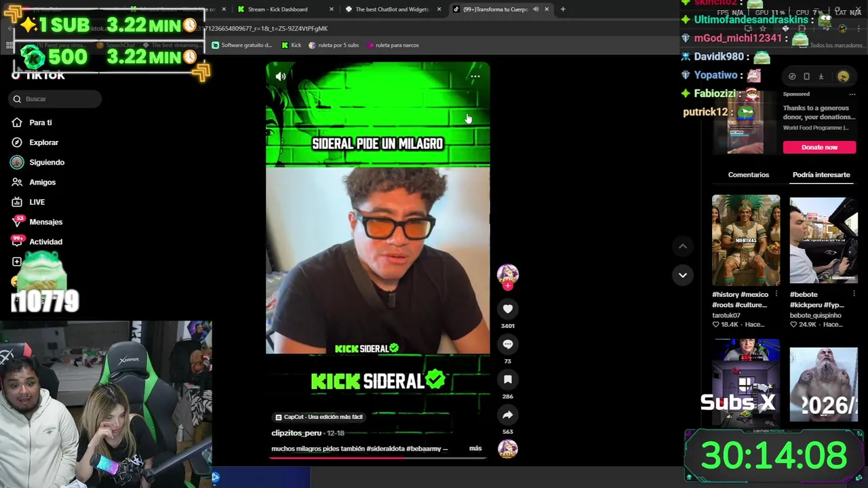Click sponsored text 'Thanks to a generous donor'
This screenshot has width=868, height=488.
pos(819,113)
